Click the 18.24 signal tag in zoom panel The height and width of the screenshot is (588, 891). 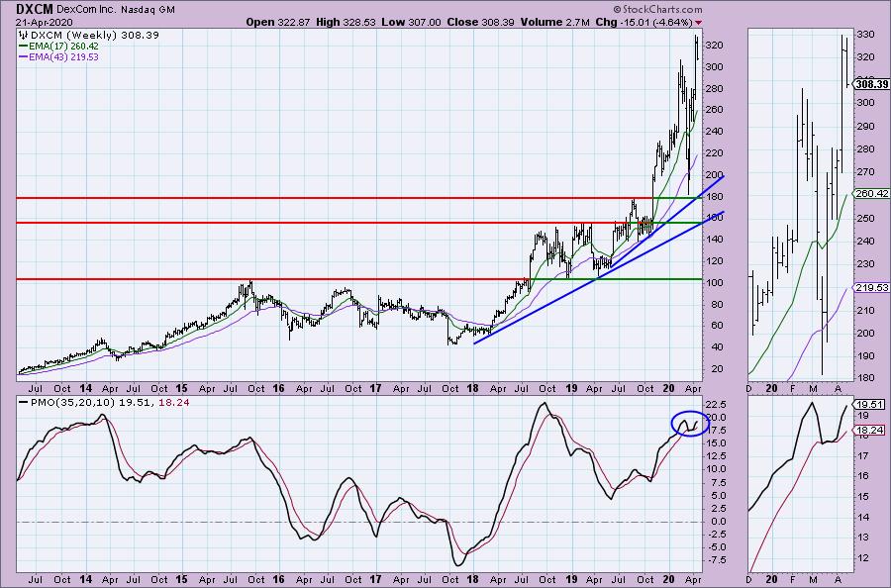point(870,430)
